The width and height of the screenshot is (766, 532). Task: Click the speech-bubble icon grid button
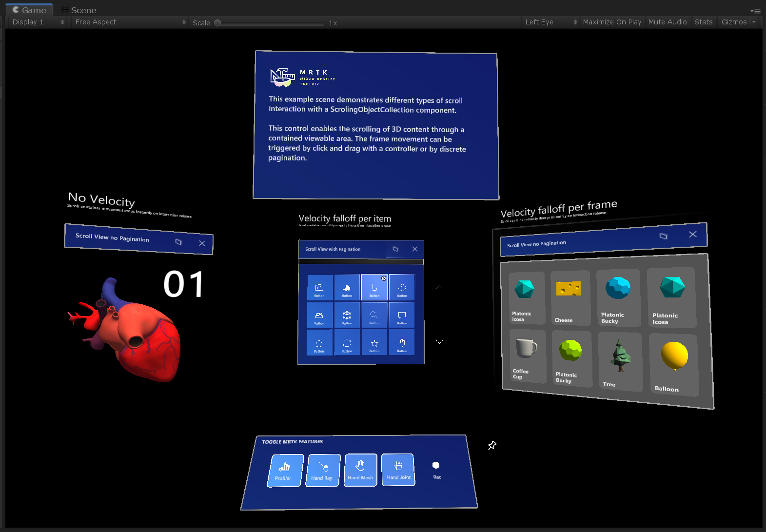pos(402,315)
